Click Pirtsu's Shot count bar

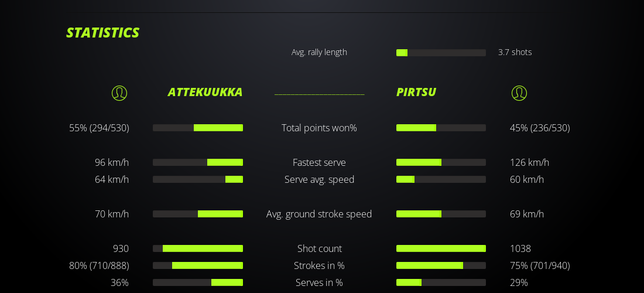coord(441,248)
